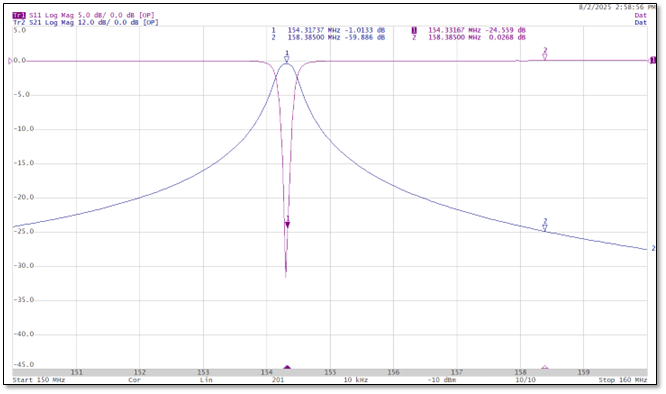Select filled marker 1 on S11 dip
The image size is (666, 394).
point(288,225)
